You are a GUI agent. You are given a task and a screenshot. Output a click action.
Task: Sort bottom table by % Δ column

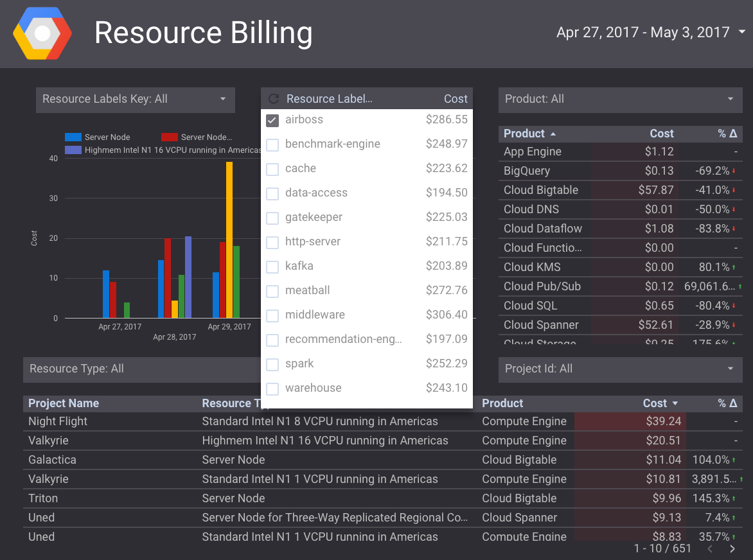[x=727, y=403]
